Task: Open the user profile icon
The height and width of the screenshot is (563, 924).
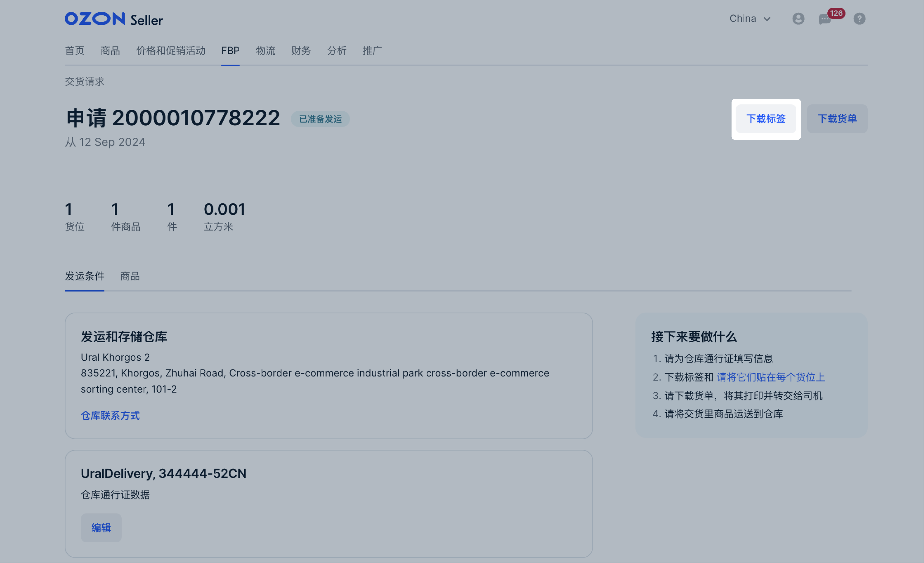Action: [x=798, y=18]
